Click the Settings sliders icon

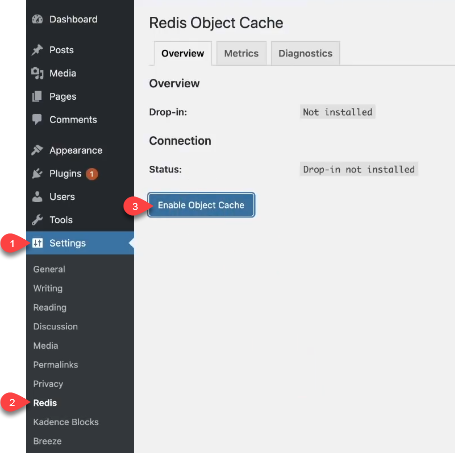click(x=38, y=243)
